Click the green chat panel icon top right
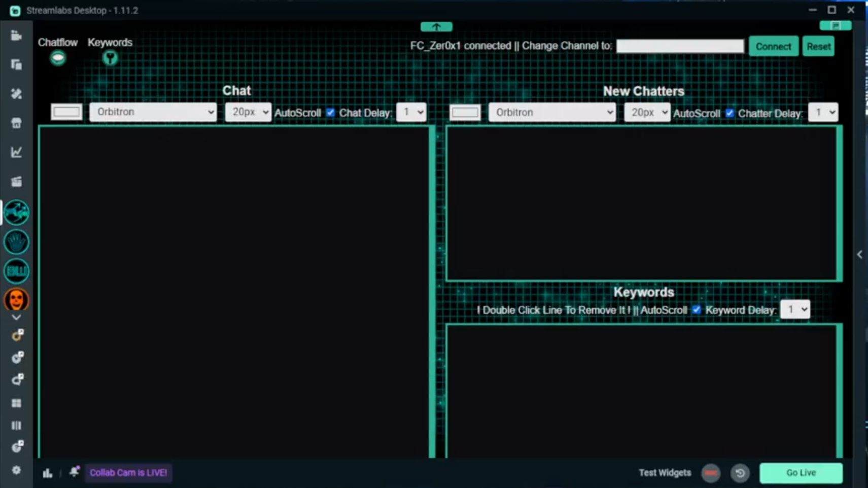The width and height of the screenshot is (868, 488). pyautogui.click(x=835, y=25)
